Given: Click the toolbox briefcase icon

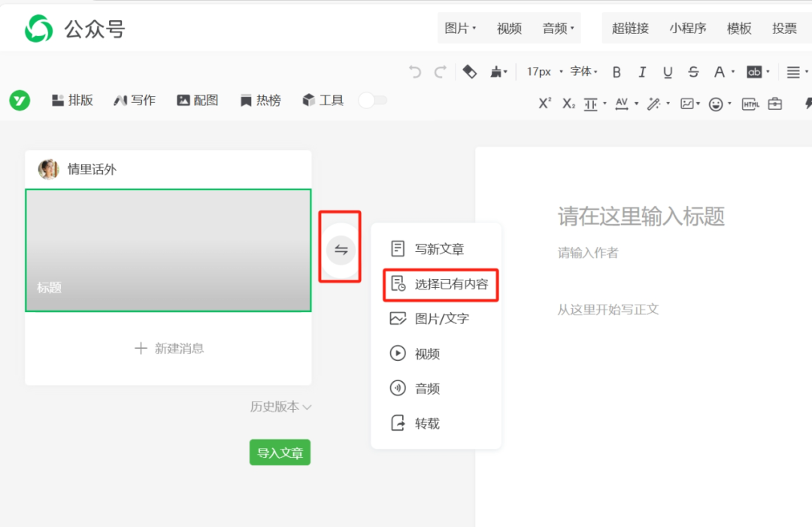Looking at the screenshot, I should tap(774, 104).
